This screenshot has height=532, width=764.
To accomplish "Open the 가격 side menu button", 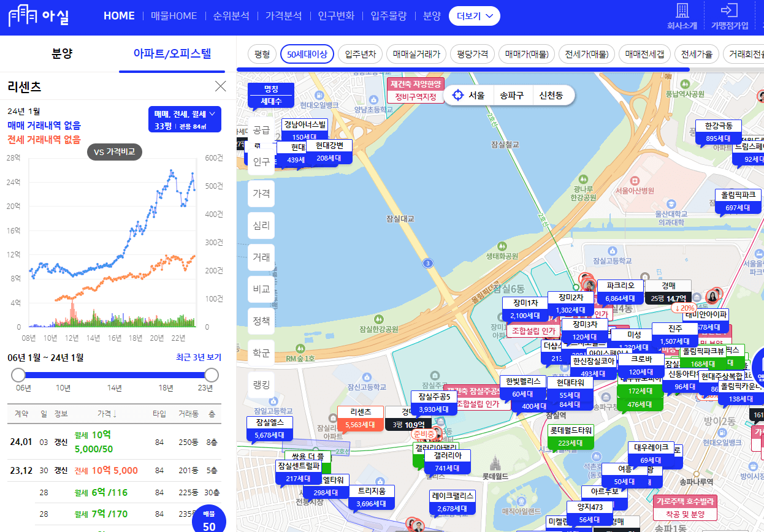I will [x=261, y=193].
